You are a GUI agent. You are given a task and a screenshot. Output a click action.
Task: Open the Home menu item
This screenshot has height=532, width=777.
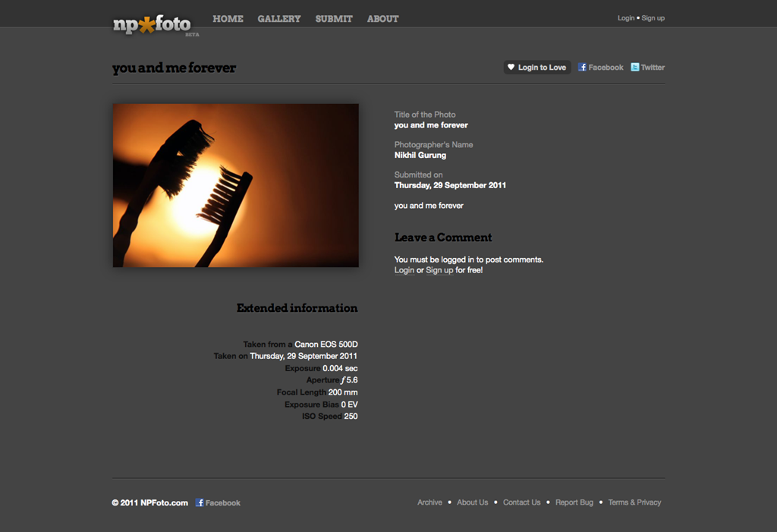[228, 19]
